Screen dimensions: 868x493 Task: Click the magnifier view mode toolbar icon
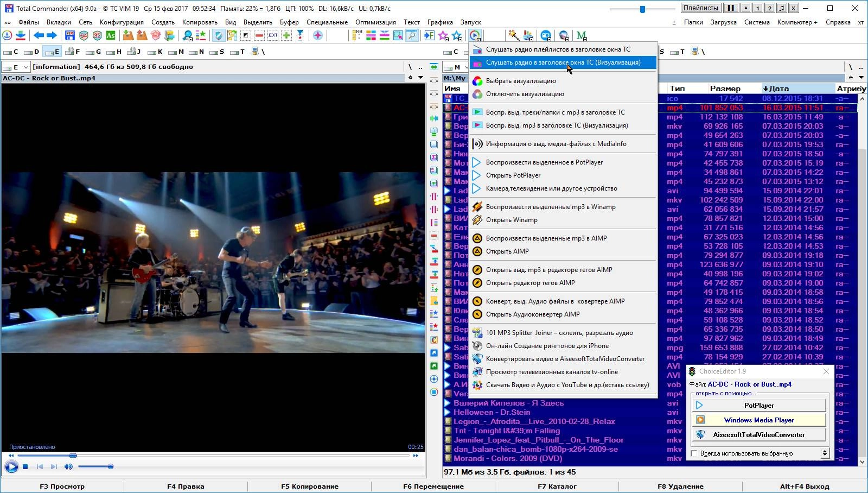pyautogui.click(x=412, y=35)
